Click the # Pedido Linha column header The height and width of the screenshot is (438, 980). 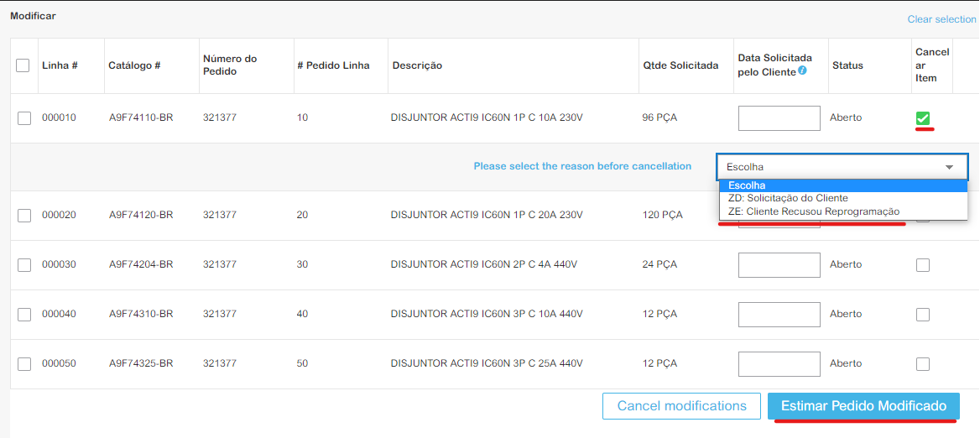coord(333,65)
